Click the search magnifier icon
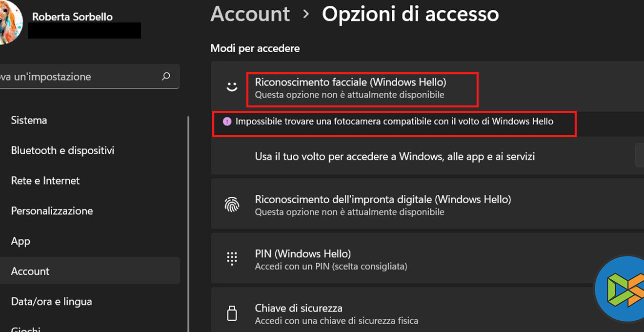Screen dimensions: 644x332 click(x=166, y=77)
